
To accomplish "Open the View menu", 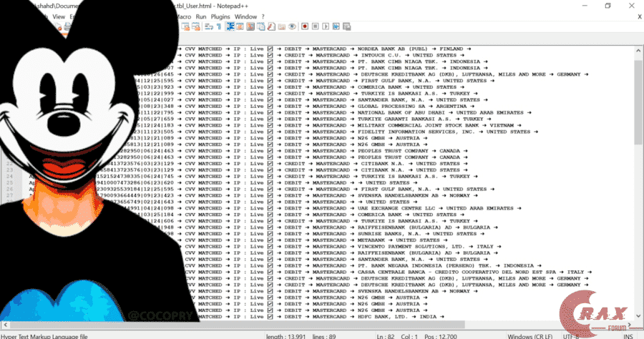I will 59,17.
